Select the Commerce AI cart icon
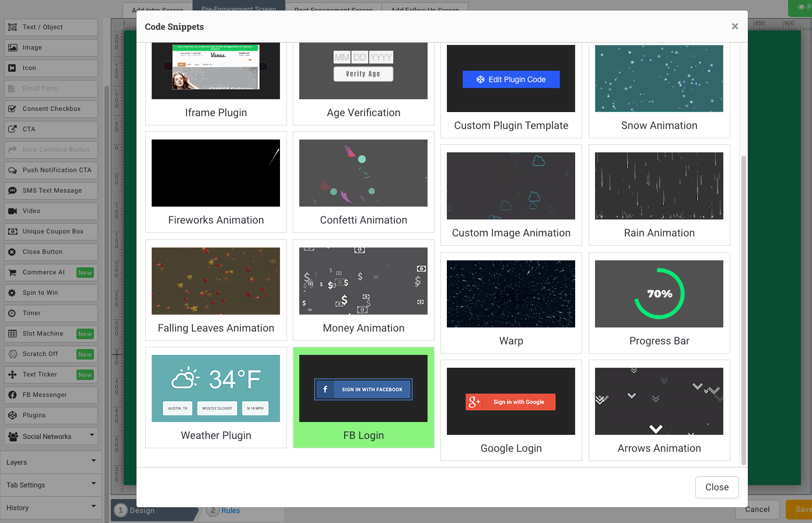 [12, 272]
